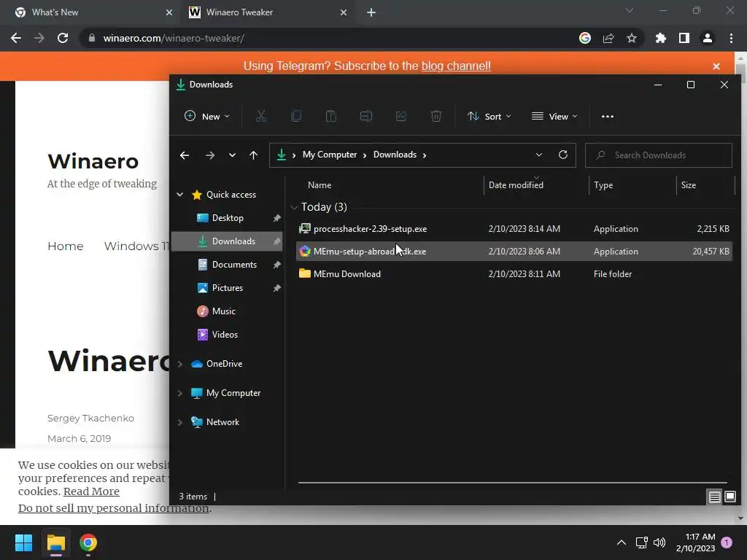Open the View dropdown
Screen dimensions: 747x560
[x=554, y=116]
